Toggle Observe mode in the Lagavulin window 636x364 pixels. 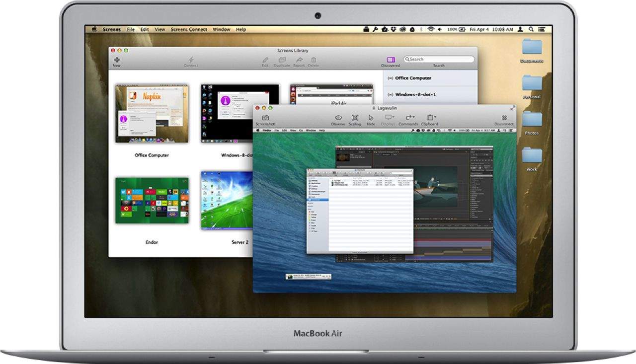click(x=338, y=118)
